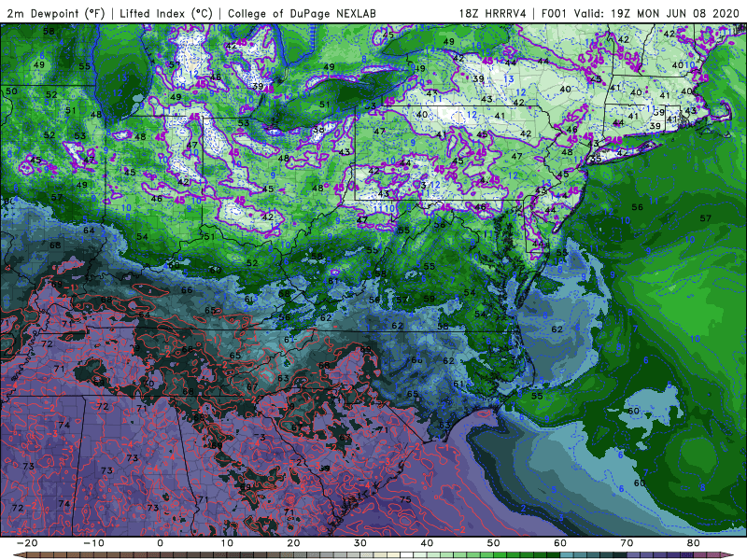The height and width of the screenshot is (560, 747).
Task: Click the 10 label on the color scale
Action: (227, 543)
